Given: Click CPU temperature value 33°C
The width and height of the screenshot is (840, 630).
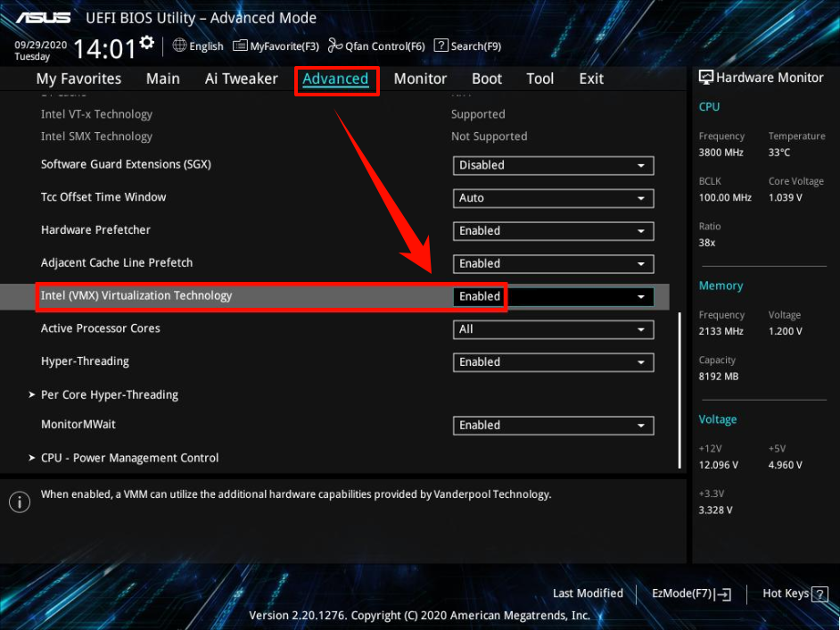Looking at the screenshot, I should 779,153.
